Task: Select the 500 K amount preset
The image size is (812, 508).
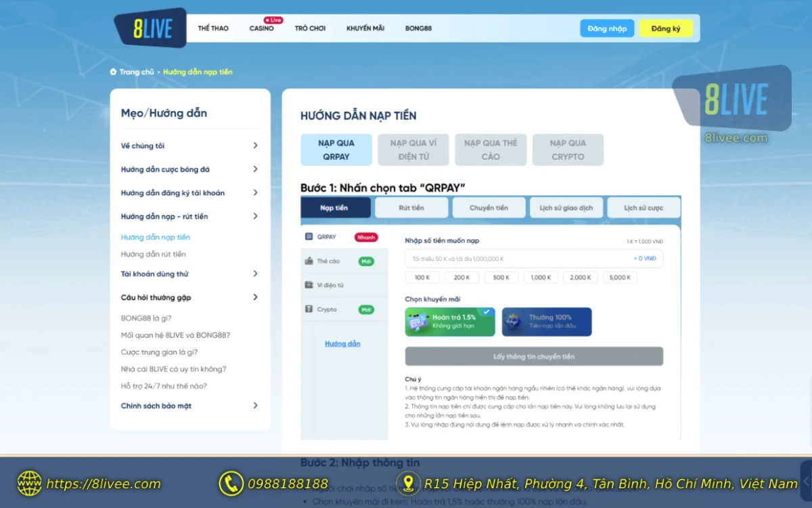Action: tap(501, 276)
